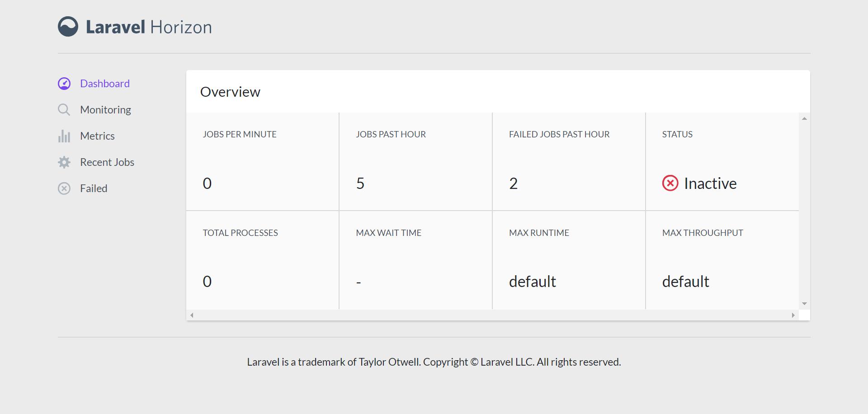Viewport: 868px width, 414px height.
Task: Click the scroll left arrow in Overview
Action: 192,315
